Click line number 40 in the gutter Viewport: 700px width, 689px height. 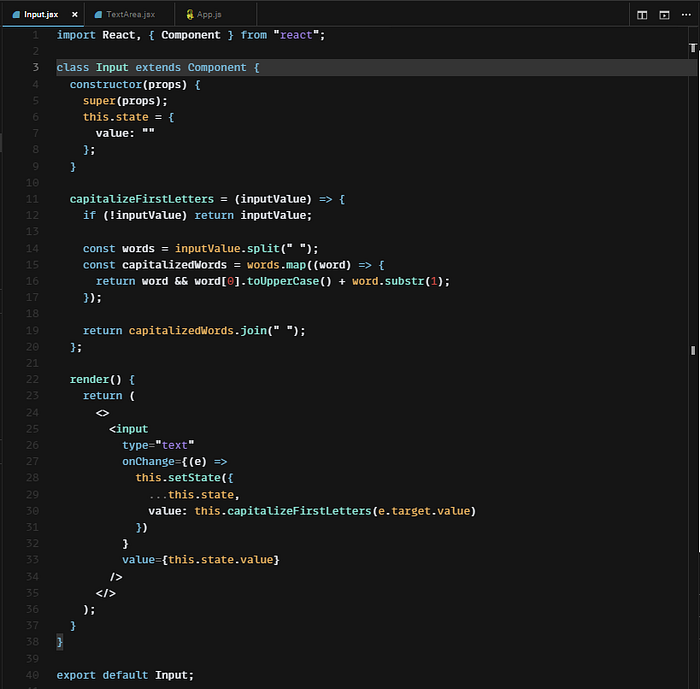(32, 675)
